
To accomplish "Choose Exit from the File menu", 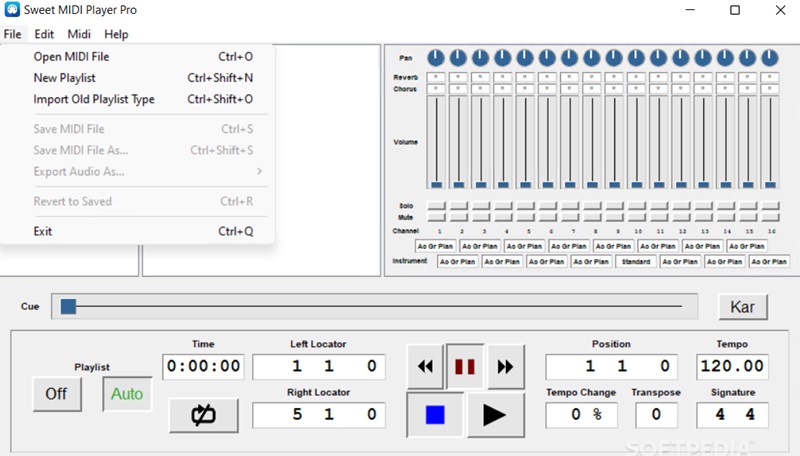I will click(137, 231).
